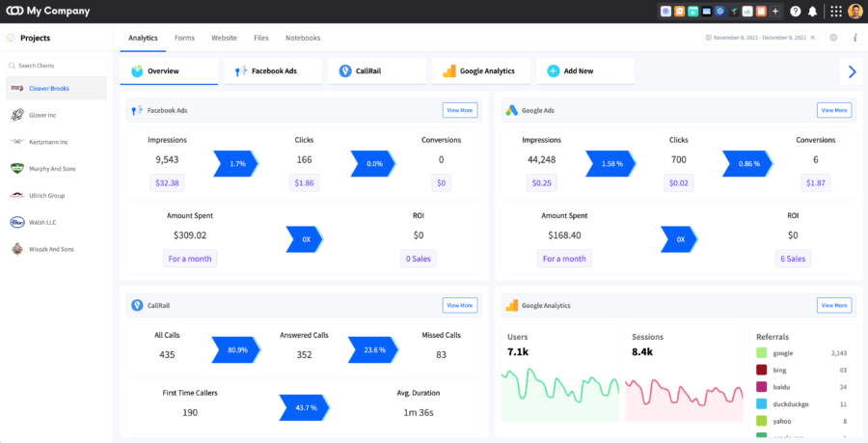Select the Overview integration tab
Screen dimensions: 868x443
(x=169, y=70)
